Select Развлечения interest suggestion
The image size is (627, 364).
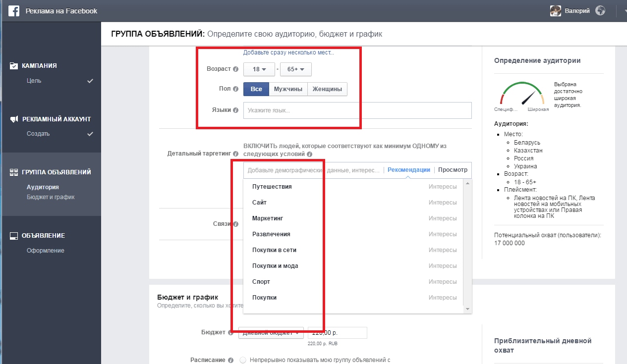tap(353, 234)
